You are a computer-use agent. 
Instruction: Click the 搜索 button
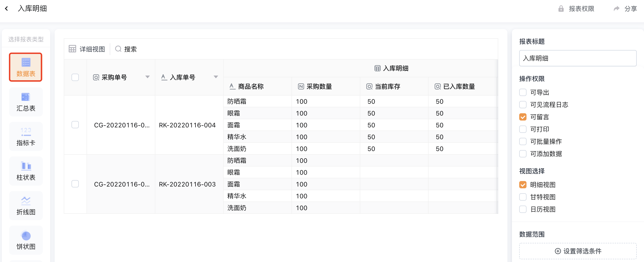[126, 49]
